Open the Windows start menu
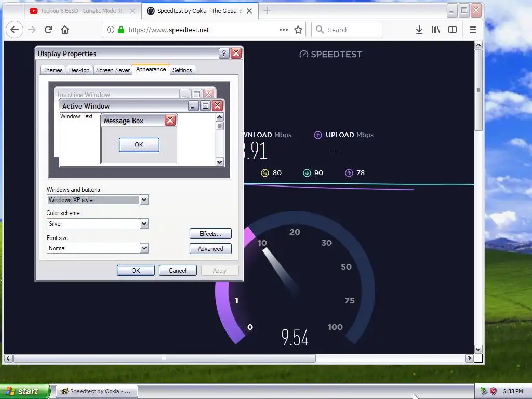 (25, 391)
